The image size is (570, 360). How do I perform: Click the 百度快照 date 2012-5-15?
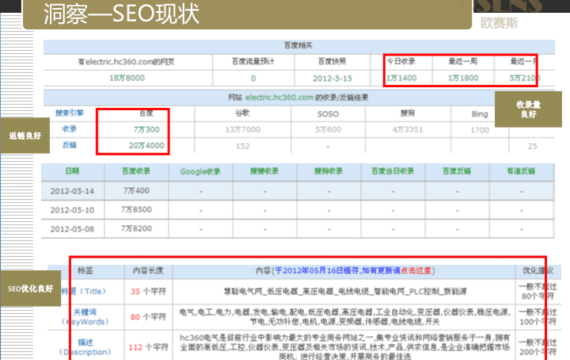point(332,78)
